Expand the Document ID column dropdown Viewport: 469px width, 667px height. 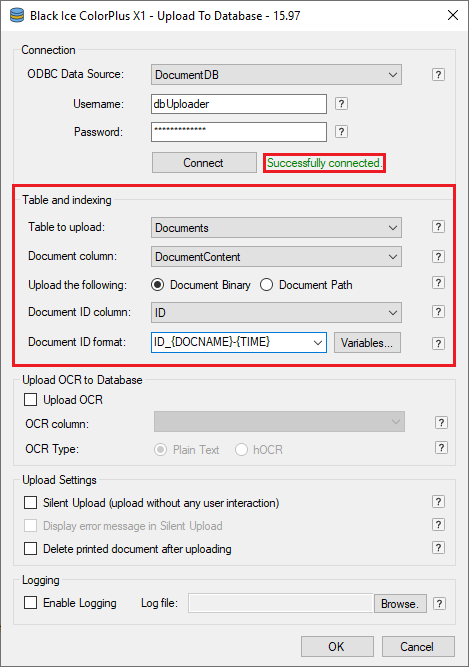click(x=276, y=313)
